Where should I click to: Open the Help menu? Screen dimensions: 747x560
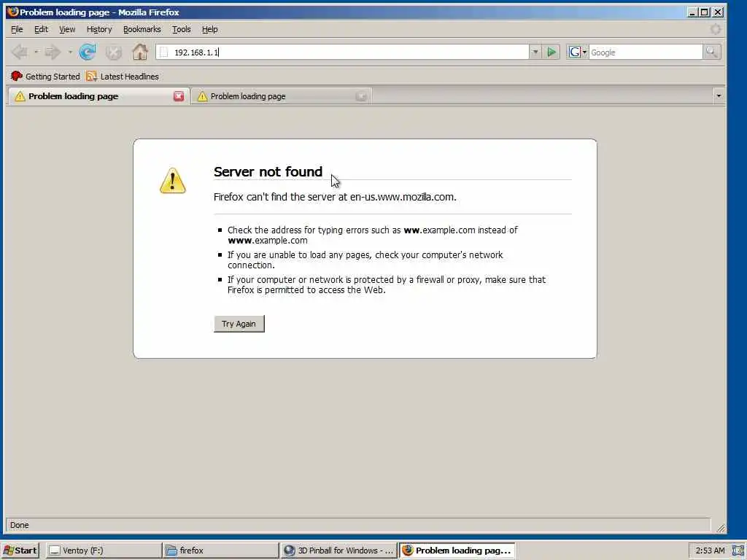[x=209, y=29]
